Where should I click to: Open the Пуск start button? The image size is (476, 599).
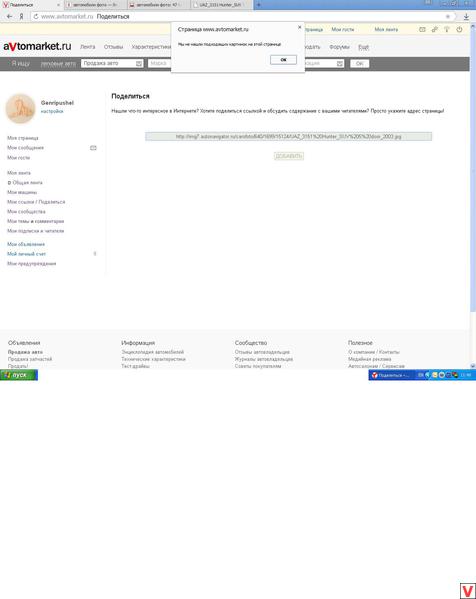(x=19, y=375)
